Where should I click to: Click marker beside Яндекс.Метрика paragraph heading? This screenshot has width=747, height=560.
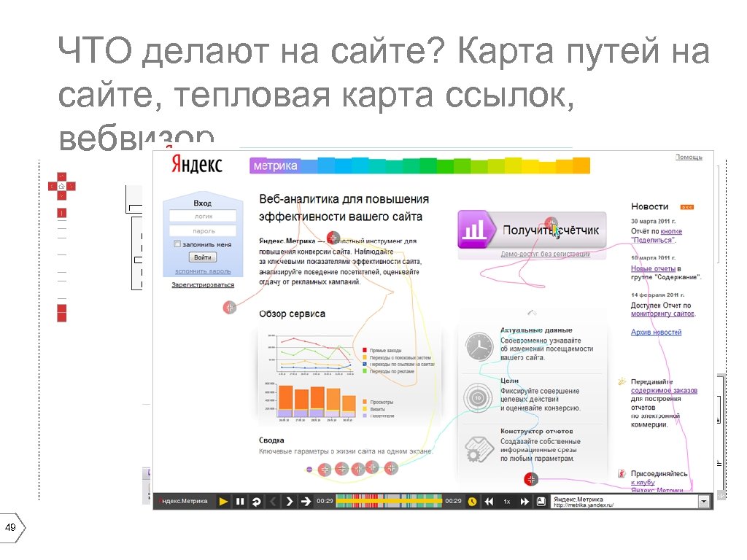point(333,237)
